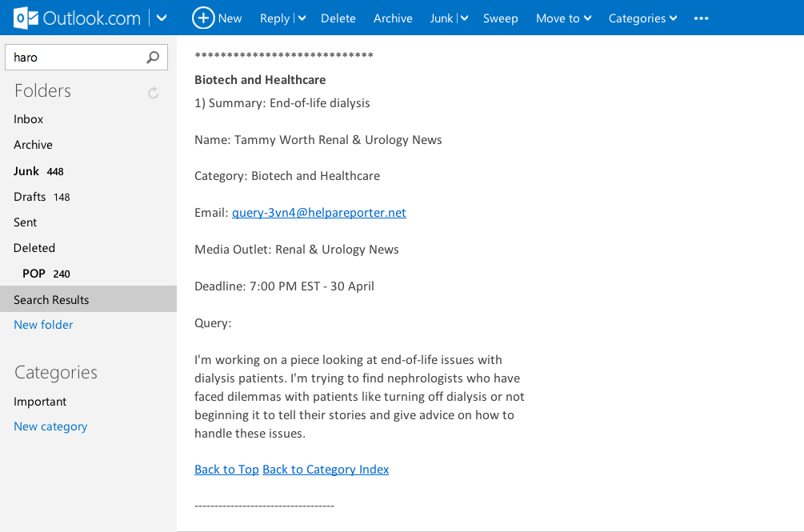
Task: Delete the current message
Action: point(338,18)
